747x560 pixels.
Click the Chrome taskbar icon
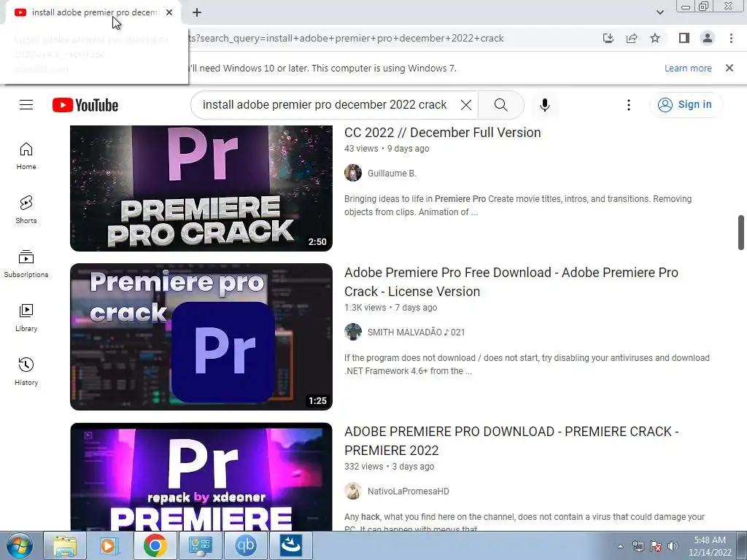click(x=155, y=545)
